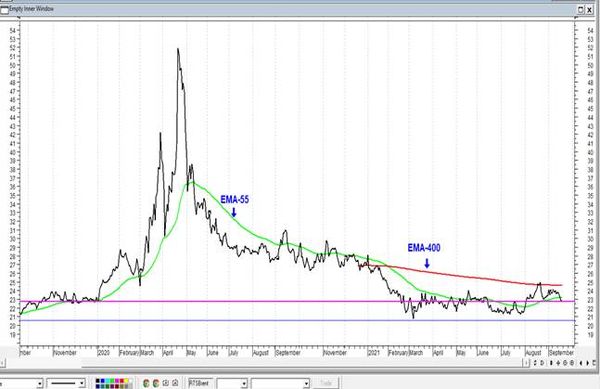Pick the black color swatch
The height and width of the screenshot is (389, 600).
[98, 381]
